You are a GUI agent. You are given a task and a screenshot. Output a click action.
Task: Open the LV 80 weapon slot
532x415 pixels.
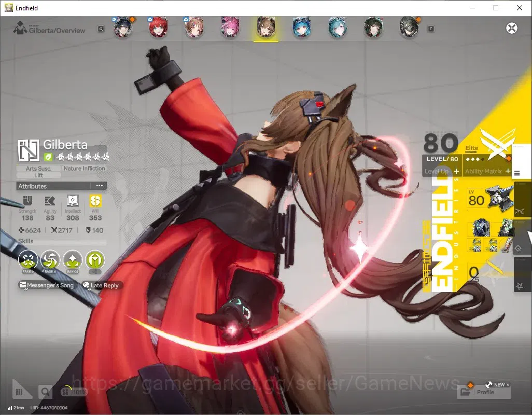[x=489, y=199]
